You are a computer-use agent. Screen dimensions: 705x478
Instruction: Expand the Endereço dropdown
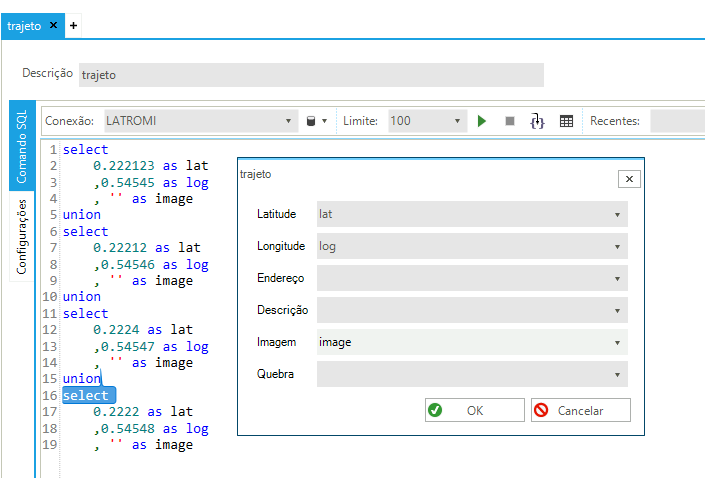617,278
